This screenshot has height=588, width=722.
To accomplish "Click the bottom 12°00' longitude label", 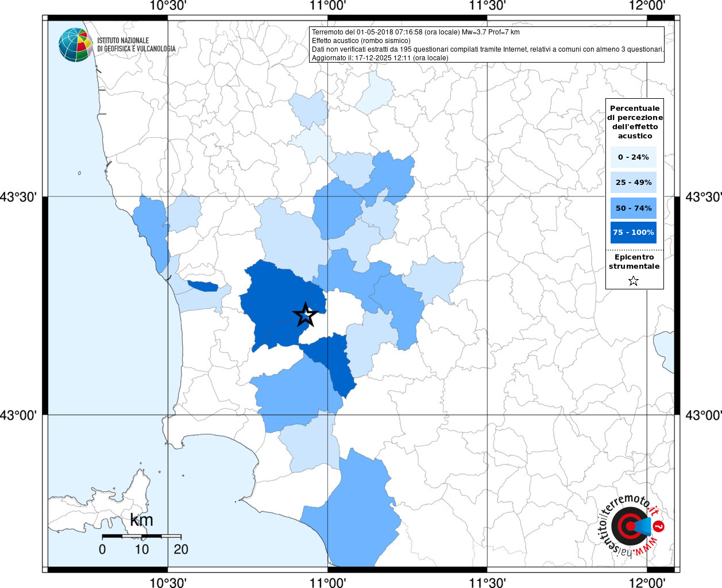I will pyautogui.click(x=647, y=582).
